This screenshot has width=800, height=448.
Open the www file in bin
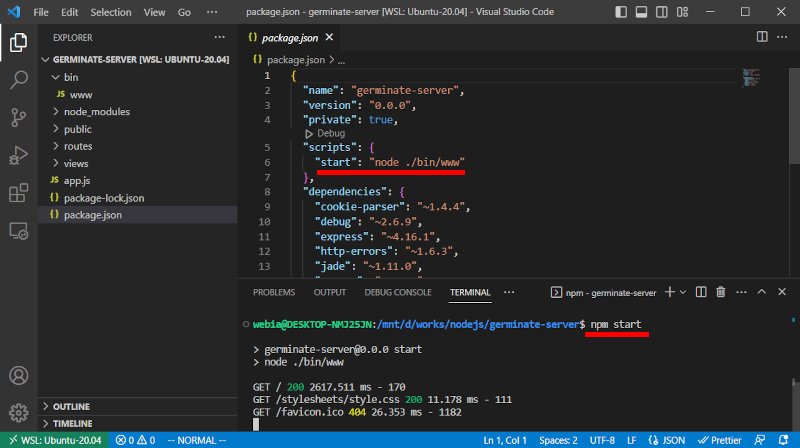point(138,94)
